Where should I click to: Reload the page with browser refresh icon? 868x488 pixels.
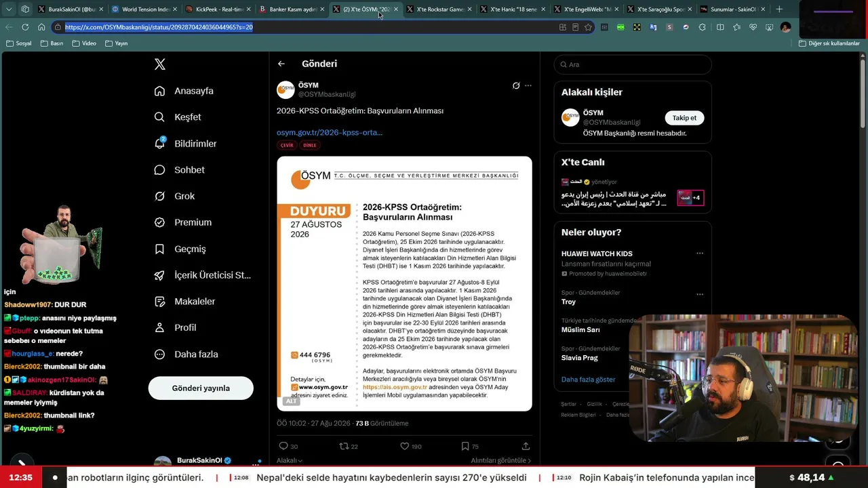[x=25, y=27]
